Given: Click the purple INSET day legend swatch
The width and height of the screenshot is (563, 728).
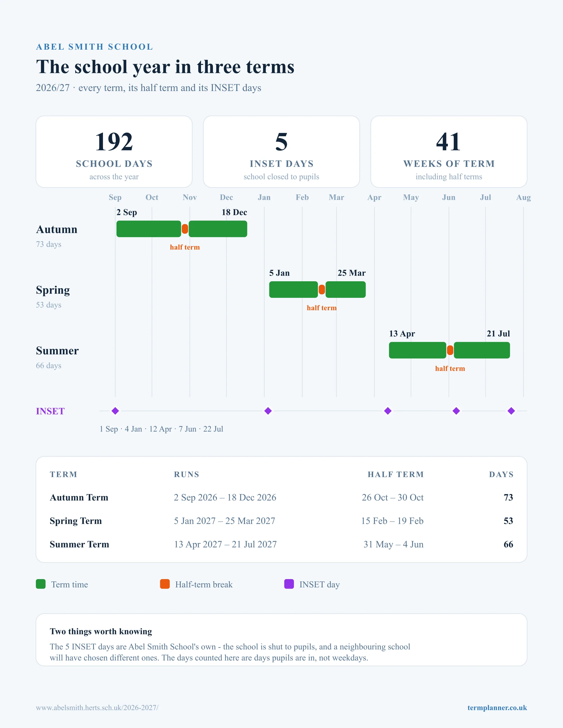Looking at the screenshot, I should coord(289,584).
